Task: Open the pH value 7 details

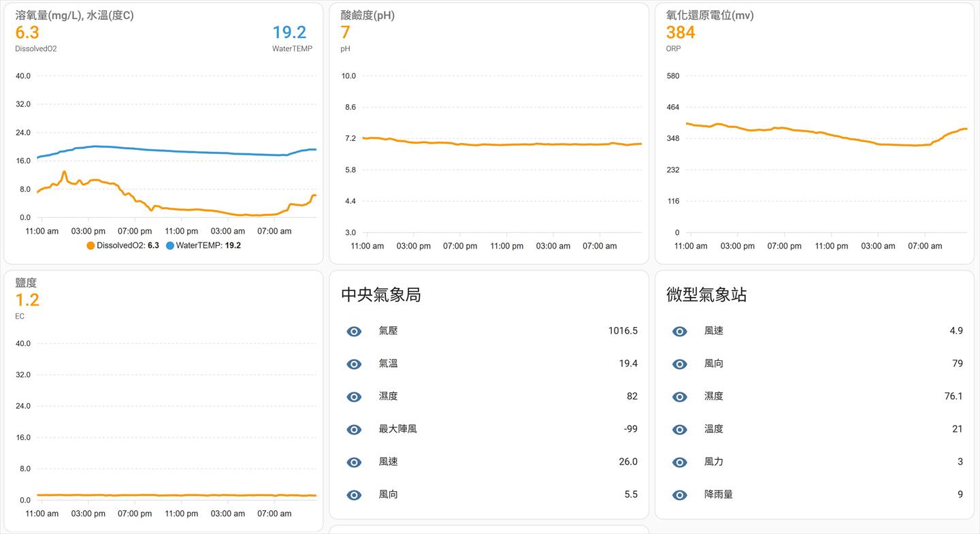Action: pyautogui.click(x=345, y=33)
